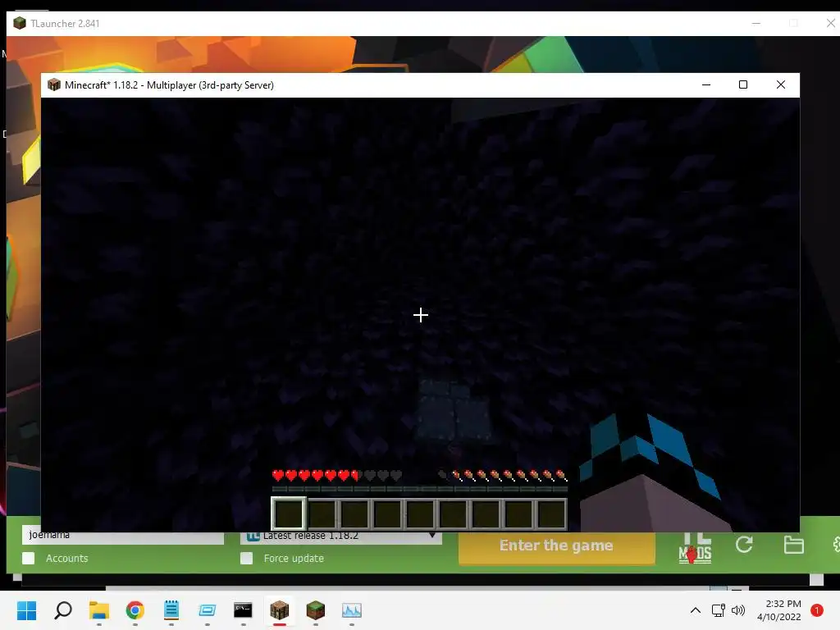Tick the Accounts checkbox in TLauncher
The width and height of the screenshot is (840, 630).
click(29, 558)
